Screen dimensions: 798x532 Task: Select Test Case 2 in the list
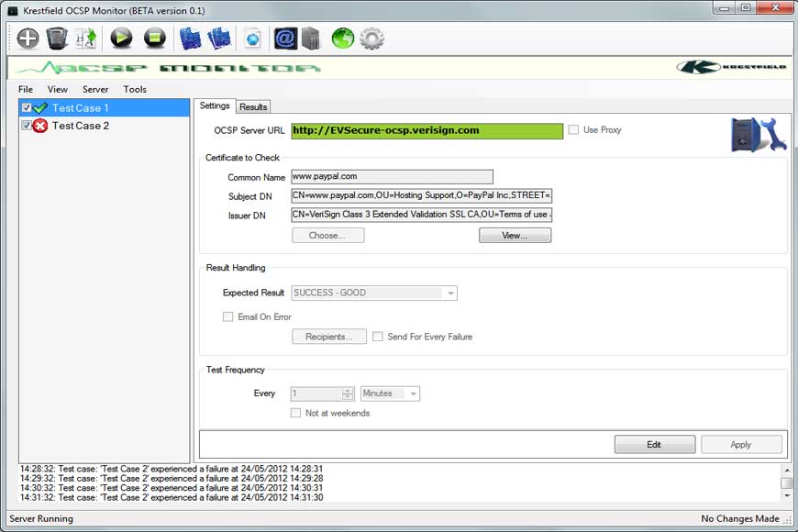point(104,126)
